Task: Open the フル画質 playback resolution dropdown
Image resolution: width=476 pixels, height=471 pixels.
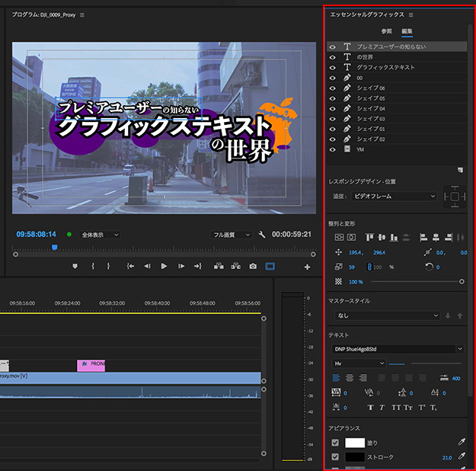Action: pyautogui.click(x=232, y=235)
